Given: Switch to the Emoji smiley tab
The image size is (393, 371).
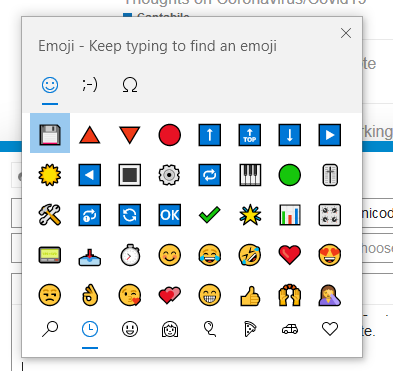Looking at the screenshot, I should tap(50, 85).
